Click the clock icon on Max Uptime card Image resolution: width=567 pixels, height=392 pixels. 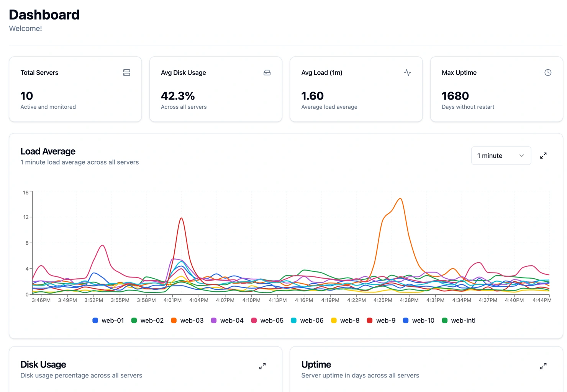pyautogui.click(x=548, y=72)
